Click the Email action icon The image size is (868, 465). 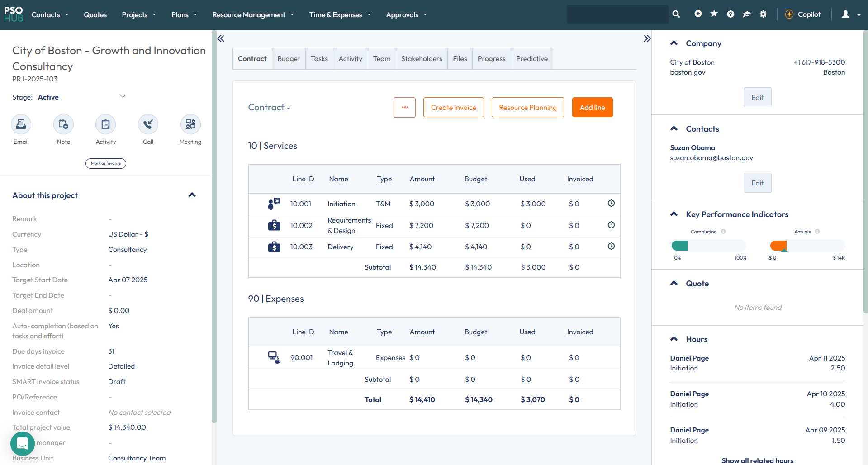point(21,124)
